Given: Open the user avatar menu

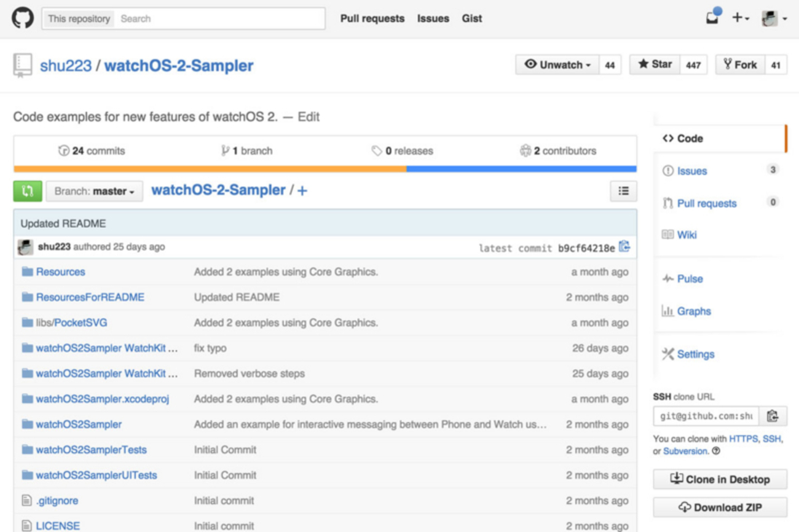Looking at the screenshot, I should coord(773,18).
